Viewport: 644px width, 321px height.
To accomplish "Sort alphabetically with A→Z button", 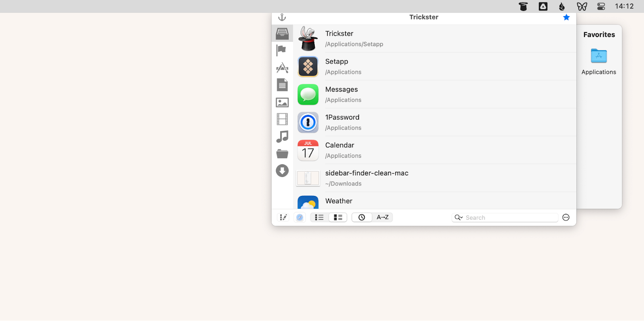I will coord(382,218).
